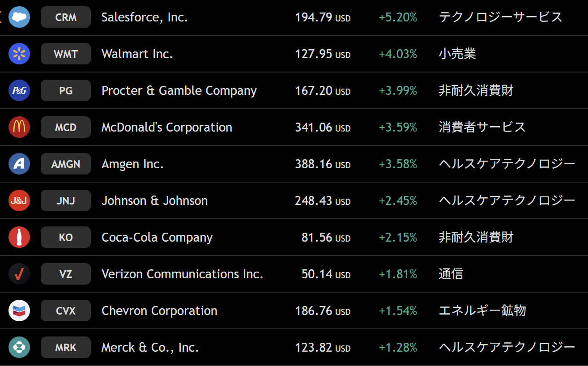Click the Amgen logo icon
Viewport: 588px width, 366px height.
19,164
